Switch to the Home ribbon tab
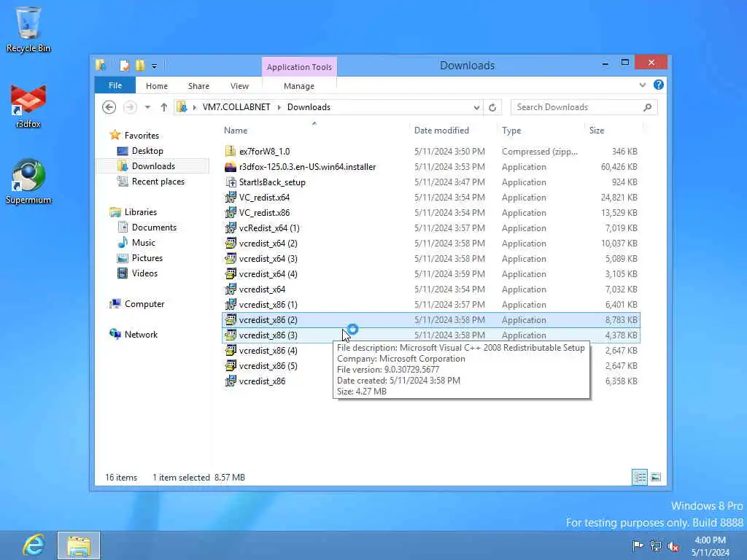 tap(157, 86)
